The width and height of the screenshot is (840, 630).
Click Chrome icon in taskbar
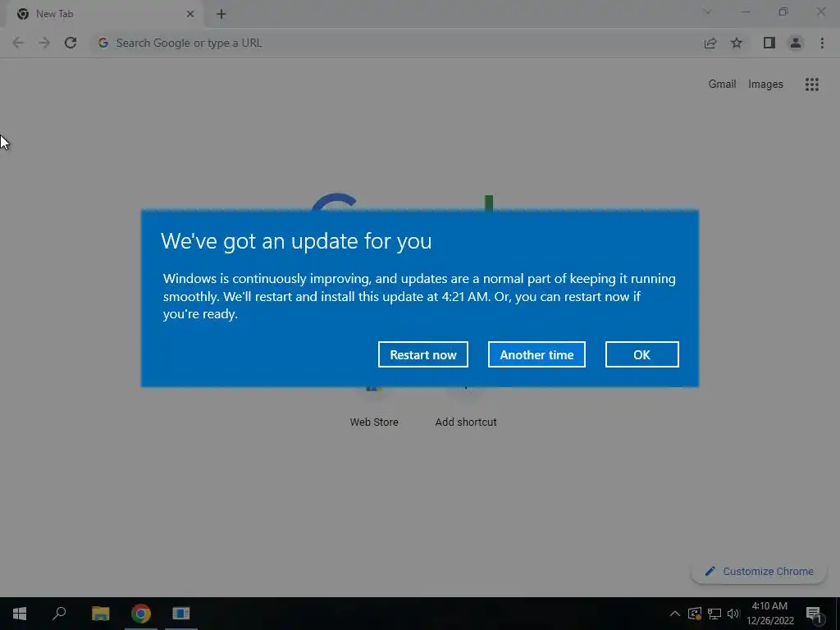141,614
